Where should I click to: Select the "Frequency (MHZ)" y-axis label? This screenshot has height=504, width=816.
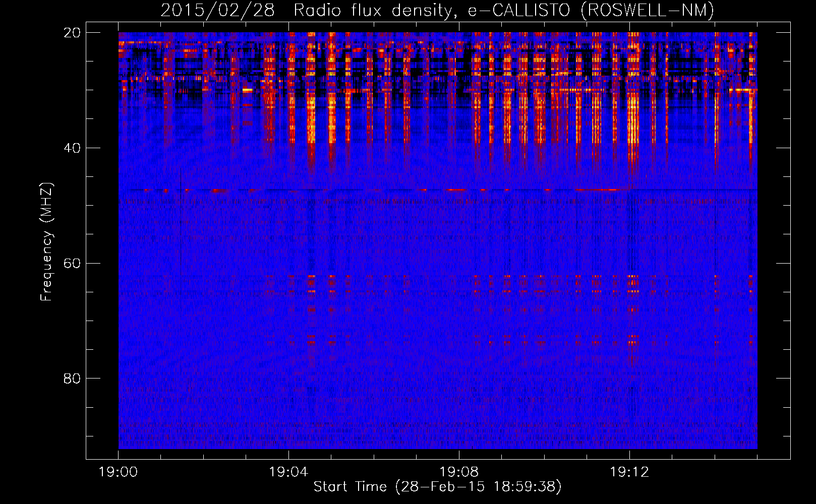click(46, 242)
